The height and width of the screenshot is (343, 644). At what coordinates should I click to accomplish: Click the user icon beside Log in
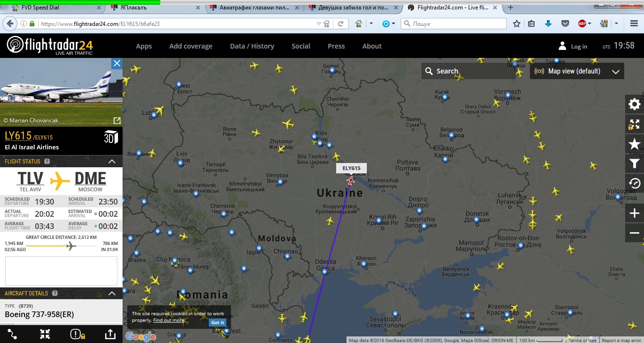(562, 46)
